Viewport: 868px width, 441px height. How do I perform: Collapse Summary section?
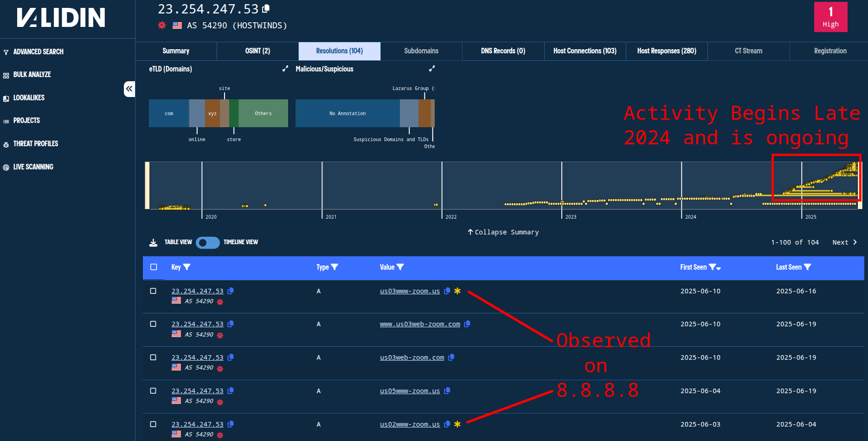503,232
